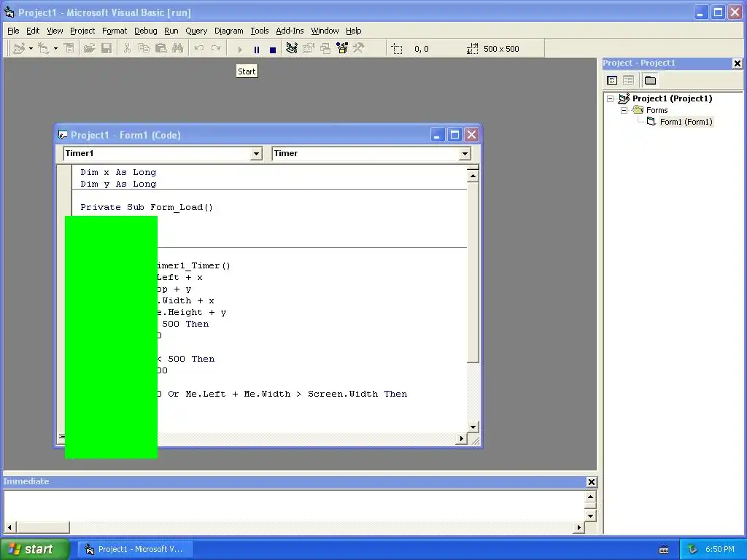
Task: Click the Paste clipboard icon
Action: click(x=161, y=49)
